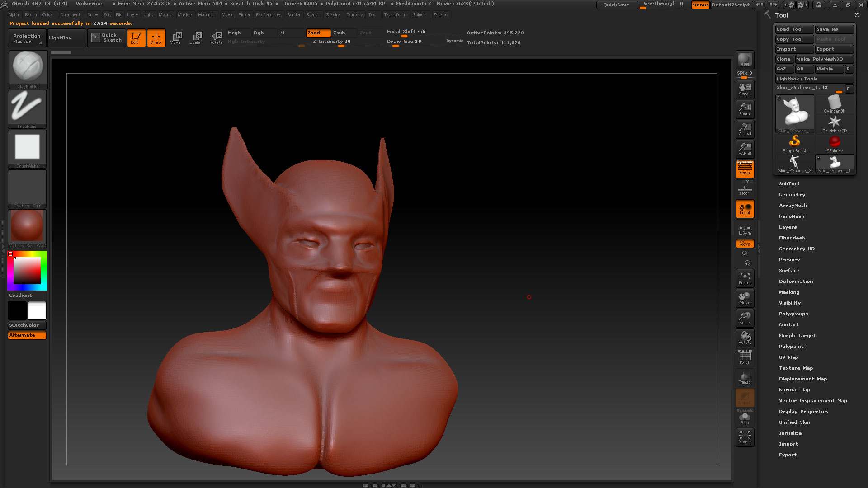Select the Scale mode icon in top shelf
The width and height of the screenshot is (868, 488).
coord(195,38)
